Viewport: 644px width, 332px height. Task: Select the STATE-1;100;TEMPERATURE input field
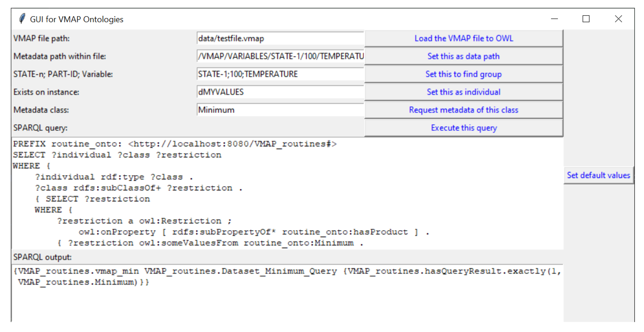(x=280, y=74)
